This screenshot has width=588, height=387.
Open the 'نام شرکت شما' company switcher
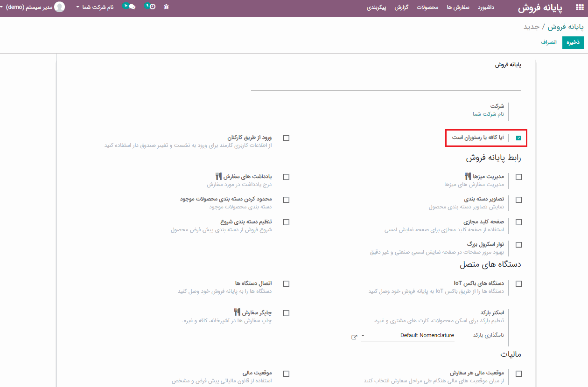pyautogui.click(x=95, y=7)
